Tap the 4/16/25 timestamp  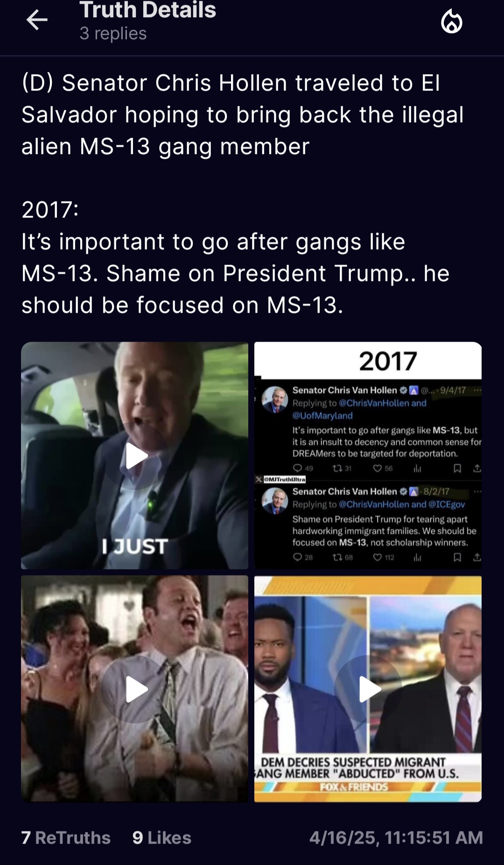tap(396, 837)
